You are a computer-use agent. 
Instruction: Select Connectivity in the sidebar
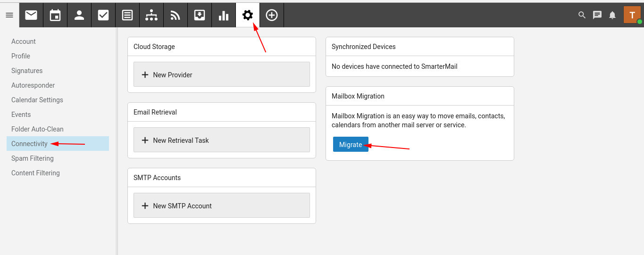(29, 144)
